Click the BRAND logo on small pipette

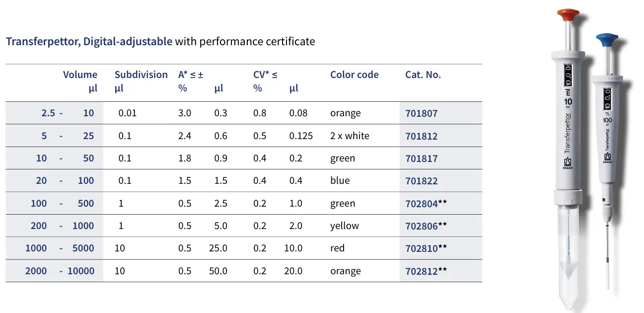pos(607,158)
